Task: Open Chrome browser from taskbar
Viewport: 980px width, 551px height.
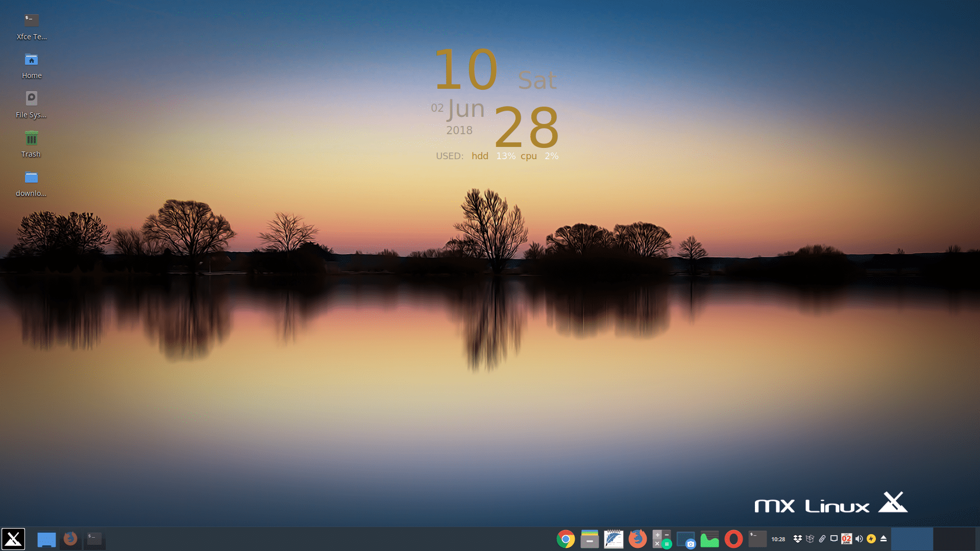Action: click(x=565, y=538)
